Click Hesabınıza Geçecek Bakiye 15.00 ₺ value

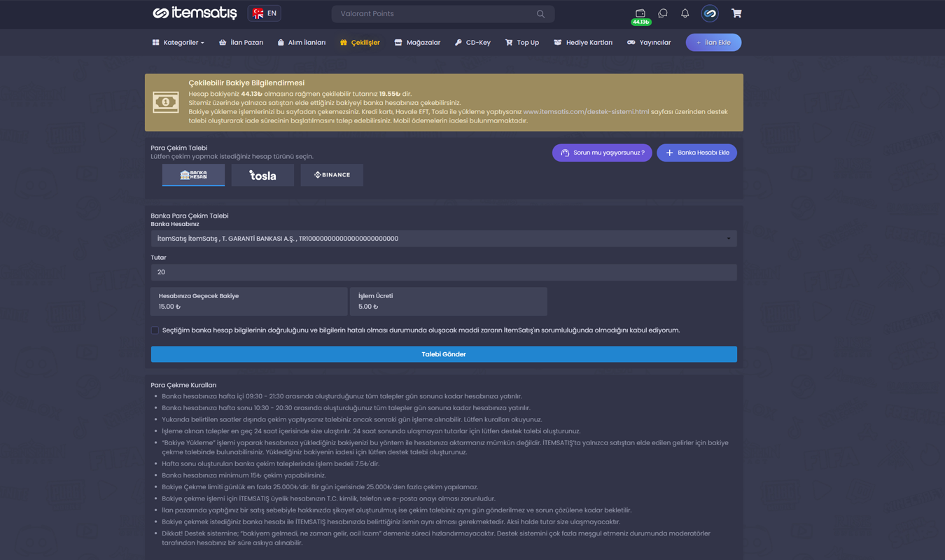point(169,307)
